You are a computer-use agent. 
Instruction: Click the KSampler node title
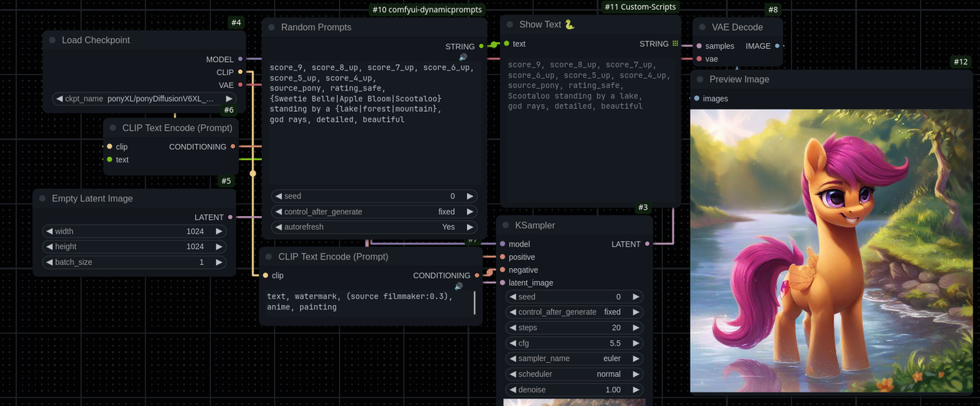point(535,225)
